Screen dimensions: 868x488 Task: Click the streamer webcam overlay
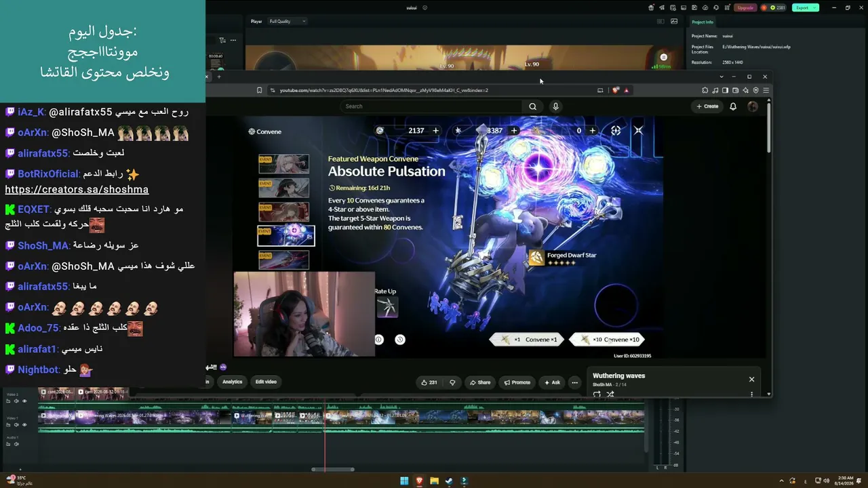[x=304, y=314]
